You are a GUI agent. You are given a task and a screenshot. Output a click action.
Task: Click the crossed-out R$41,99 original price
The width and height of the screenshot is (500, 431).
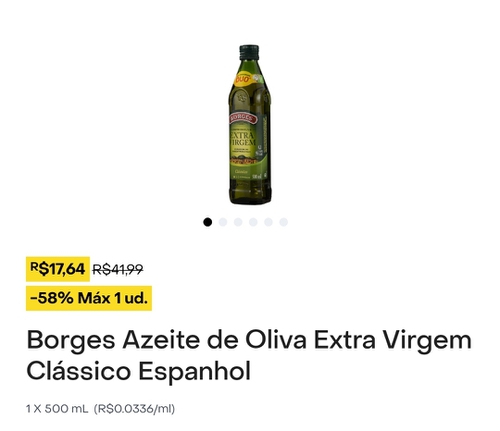point(118,269)
